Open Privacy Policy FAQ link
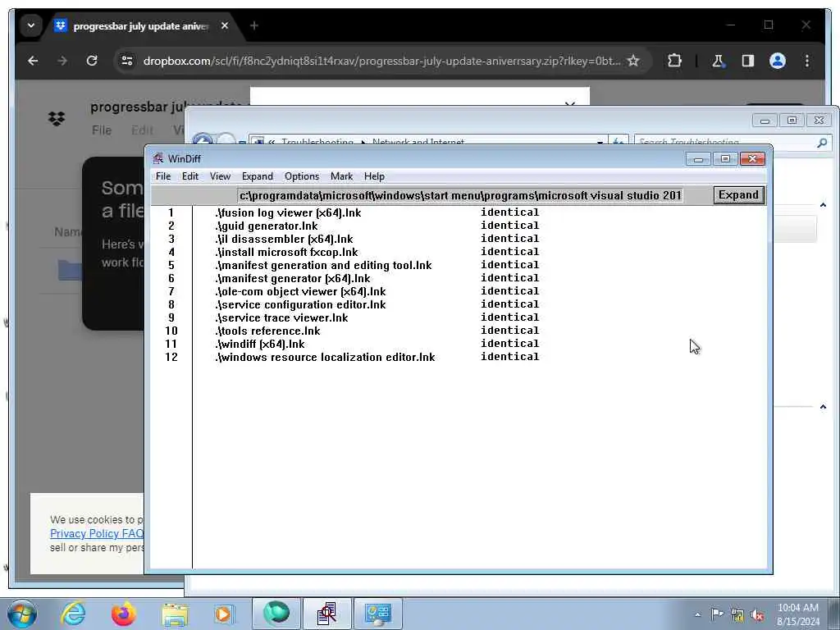Screen dimensions: 840x630 click(x=97, y=533)
